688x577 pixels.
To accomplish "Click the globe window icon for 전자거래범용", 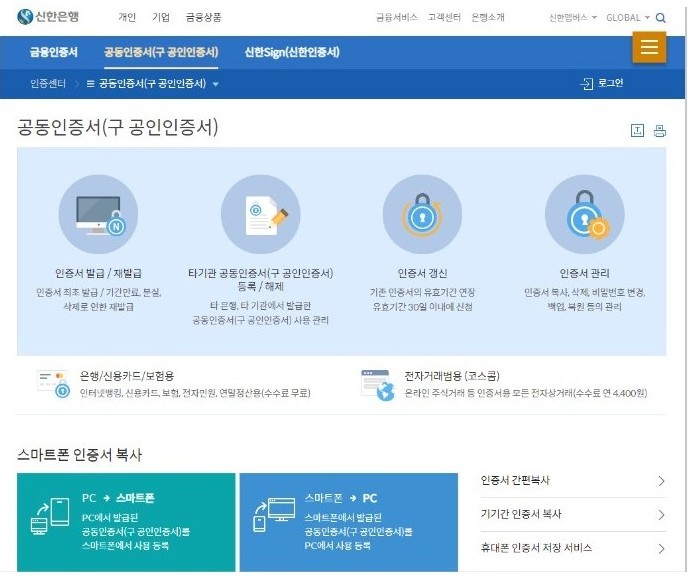I will click(377, 385).
